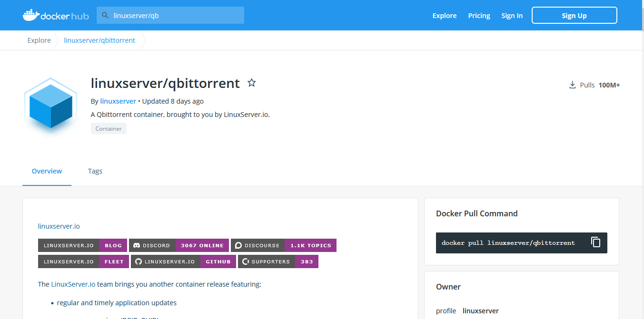Click the Qbittorrent container description text
The width and height of the screenshot is (644, 319).
tap(180, 115)
